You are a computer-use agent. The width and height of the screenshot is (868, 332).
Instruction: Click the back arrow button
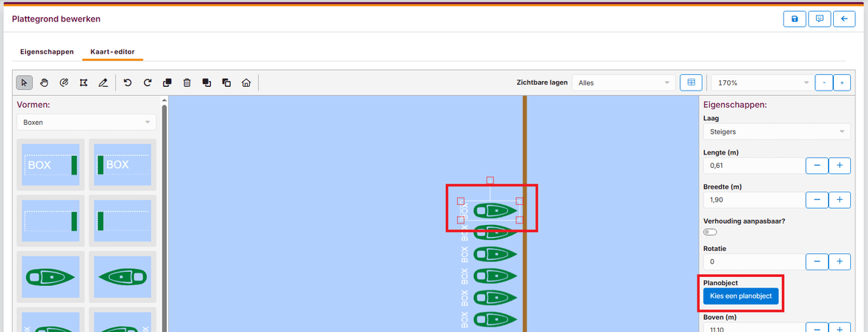844,19
